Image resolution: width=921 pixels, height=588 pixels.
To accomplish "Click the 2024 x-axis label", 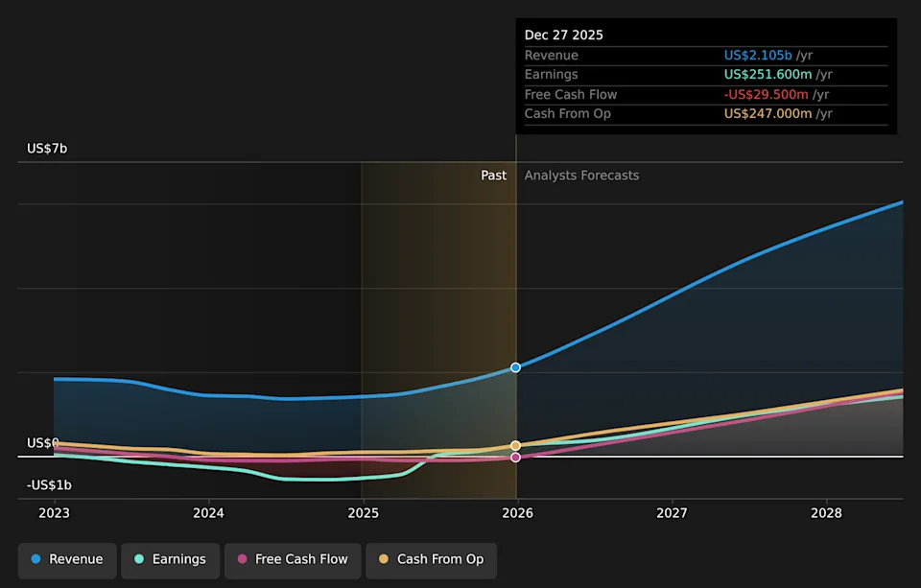I will point(208,513).
